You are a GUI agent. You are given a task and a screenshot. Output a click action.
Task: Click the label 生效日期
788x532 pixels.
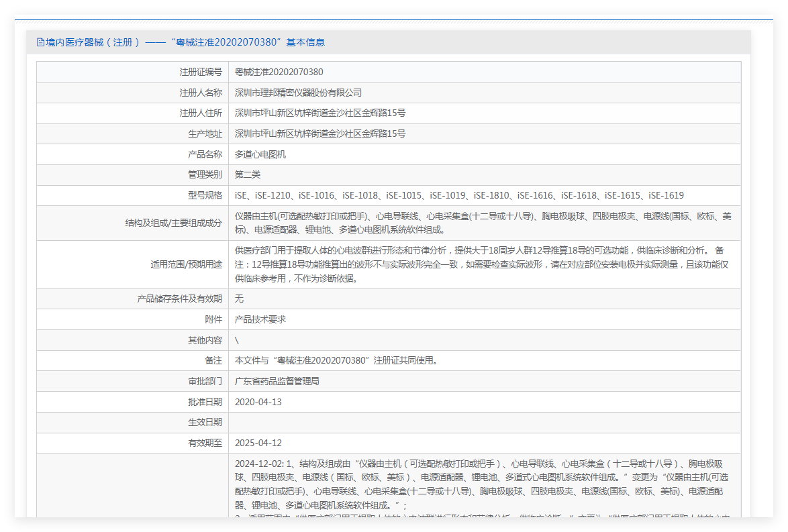[205, 423]
